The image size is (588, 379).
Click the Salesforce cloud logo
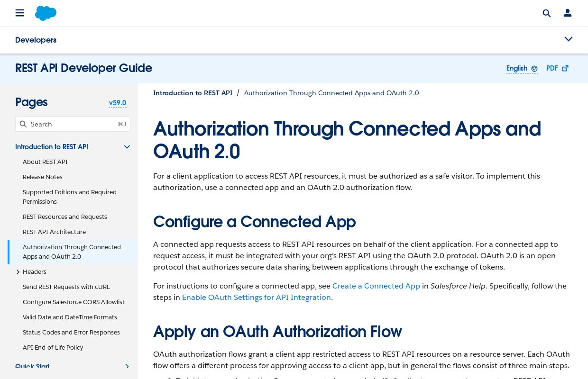tap(46, 13)
